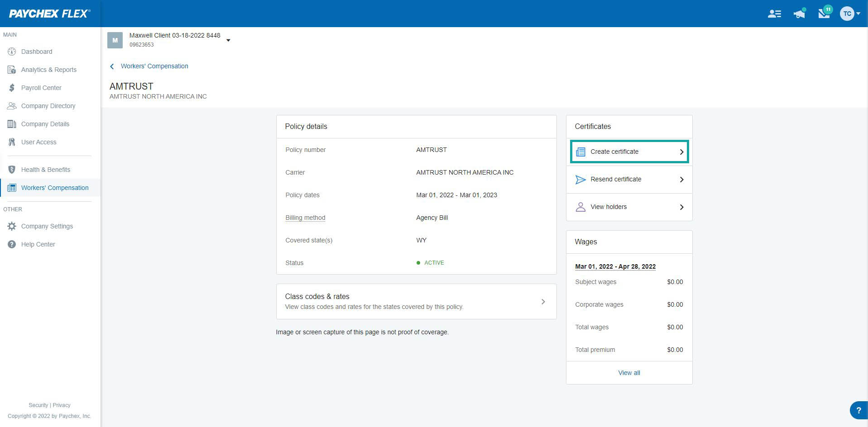Select Workers' Compensation menu item
This screenshot has height=427, width=868.
(x=55, y=188)
